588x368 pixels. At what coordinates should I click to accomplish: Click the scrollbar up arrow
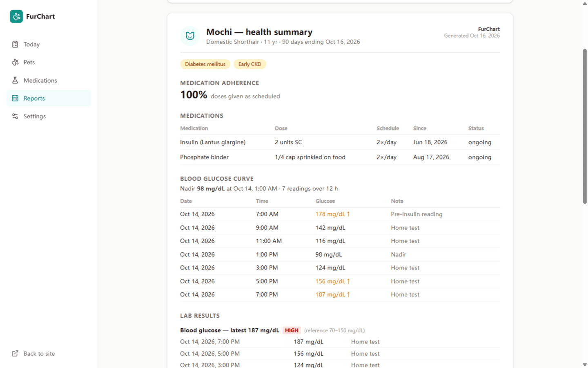pyautogui.click(x=585, y=3)
